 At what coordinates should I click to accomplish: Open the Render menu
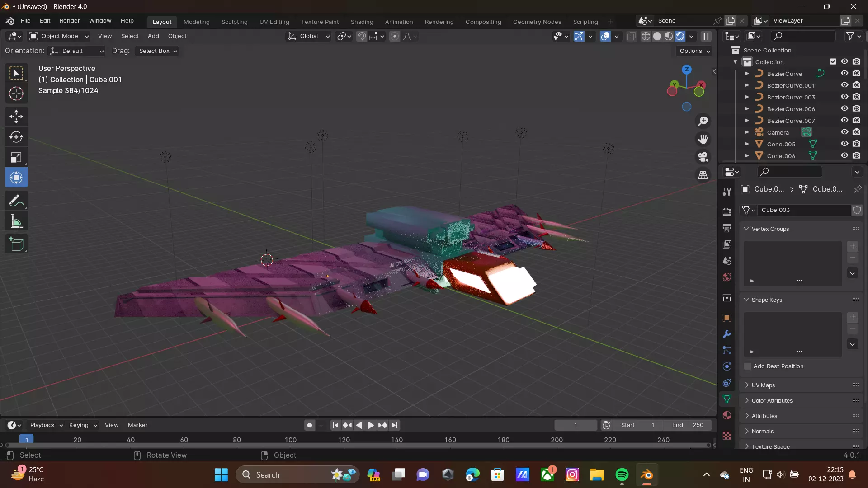70,21
